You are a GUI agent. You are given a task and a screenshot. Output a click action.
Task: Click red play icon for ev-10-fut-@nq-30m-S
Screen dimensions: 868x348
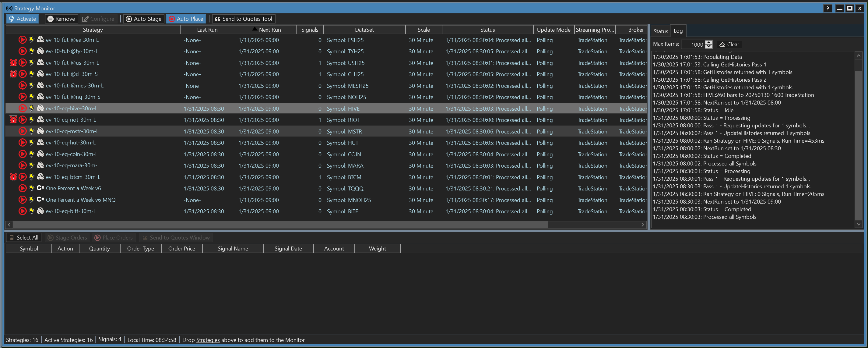(23, 97)
